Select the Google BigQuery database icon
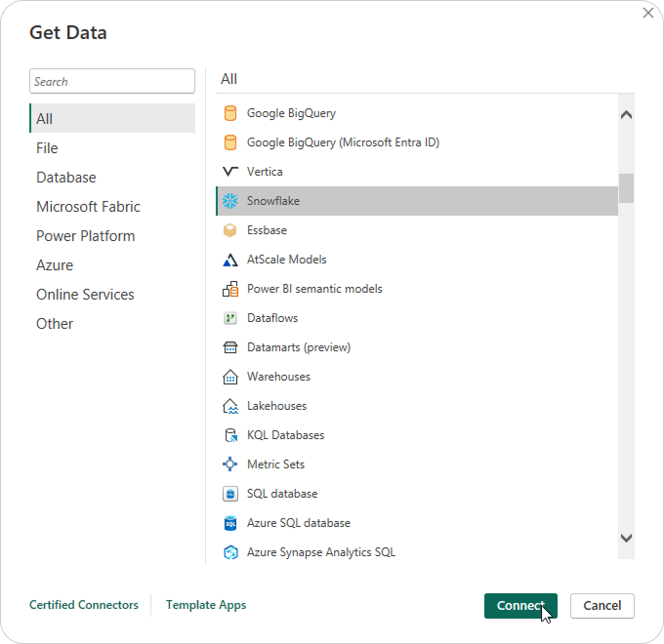664x644 pixels. click(x=230, y=113)
